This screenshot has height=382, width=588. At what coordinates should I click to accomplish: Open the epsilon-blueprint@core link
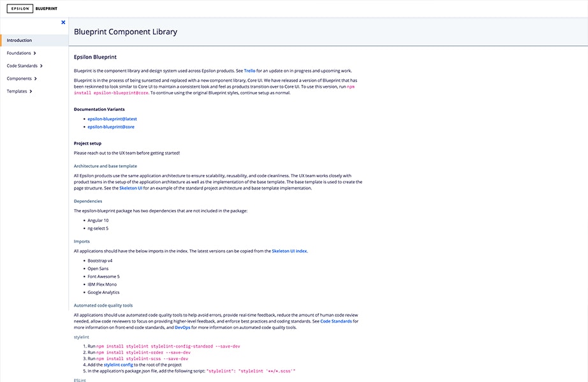click(x=111, y=127)
